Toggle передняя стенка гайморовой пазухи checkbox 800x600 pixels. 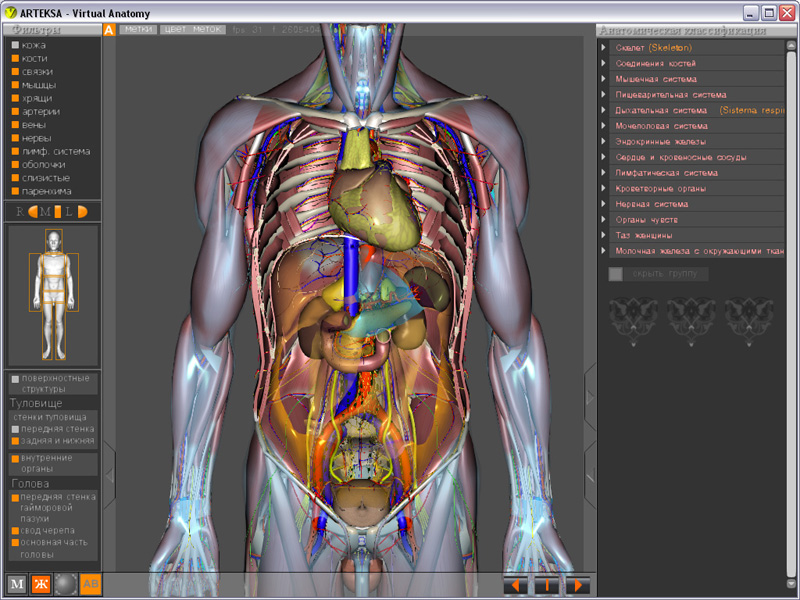click(15, 497)
